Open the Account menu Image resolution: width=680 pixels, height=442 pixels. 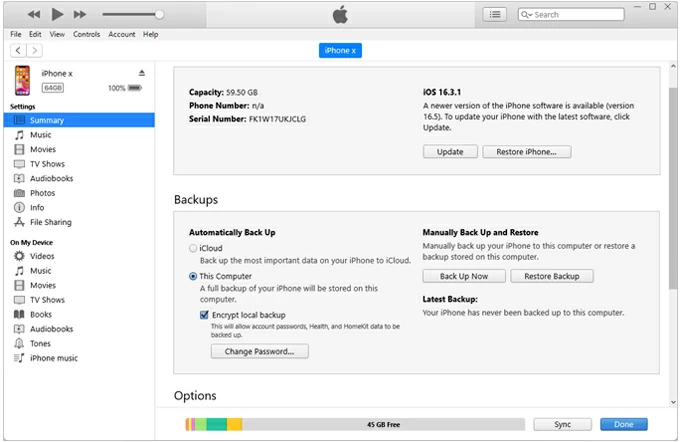[x=122, y=34]
